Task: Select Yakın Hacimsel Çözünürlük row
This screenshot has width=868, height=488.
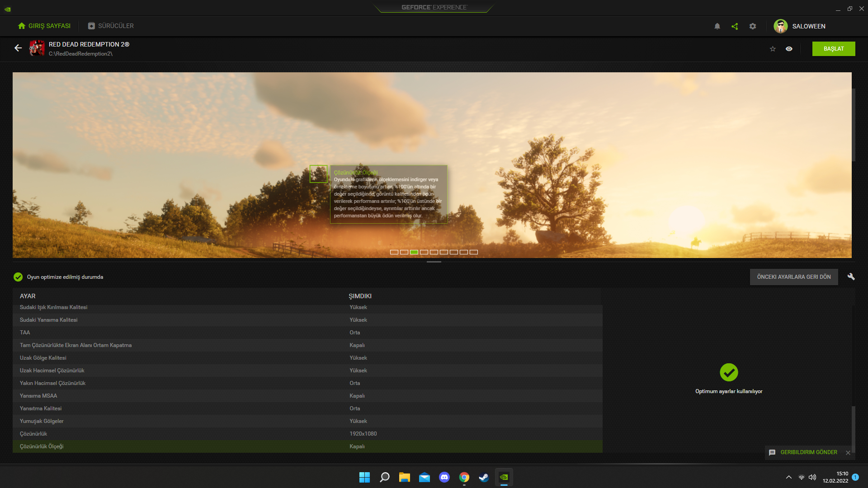Action: [307, 383]
